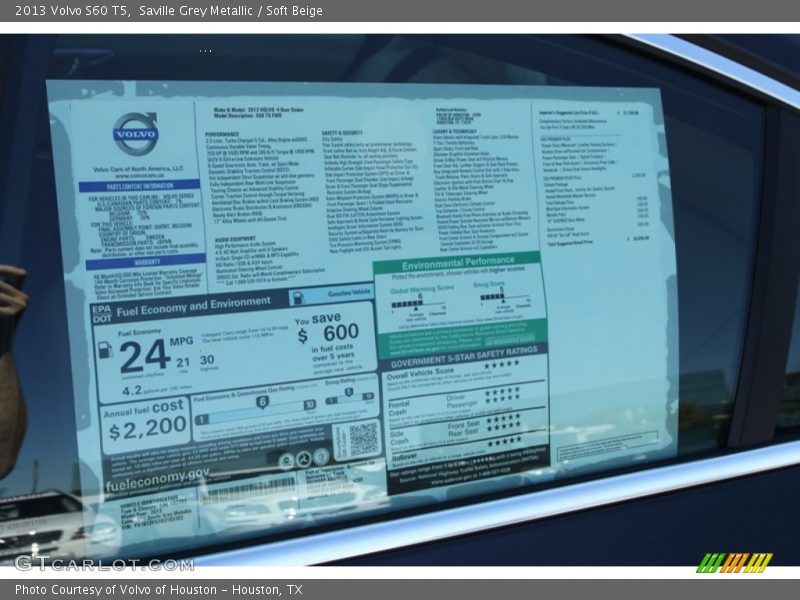
Task: Click the Warranty blue header
Action: click(x=146, y=263)
